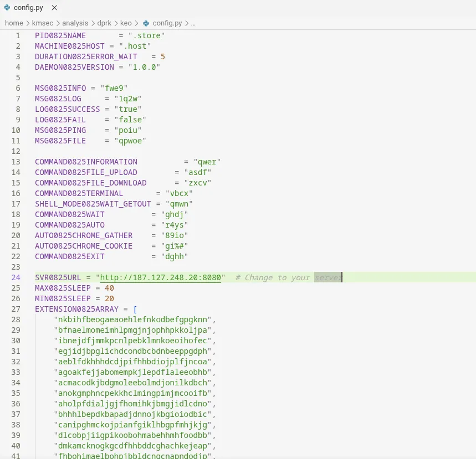This screenshot has width=476, height=459.
Task: Click the nkbihfbeogaeaoehlefnkodbefgpgknn extension ID
Action: coord(132,319)
